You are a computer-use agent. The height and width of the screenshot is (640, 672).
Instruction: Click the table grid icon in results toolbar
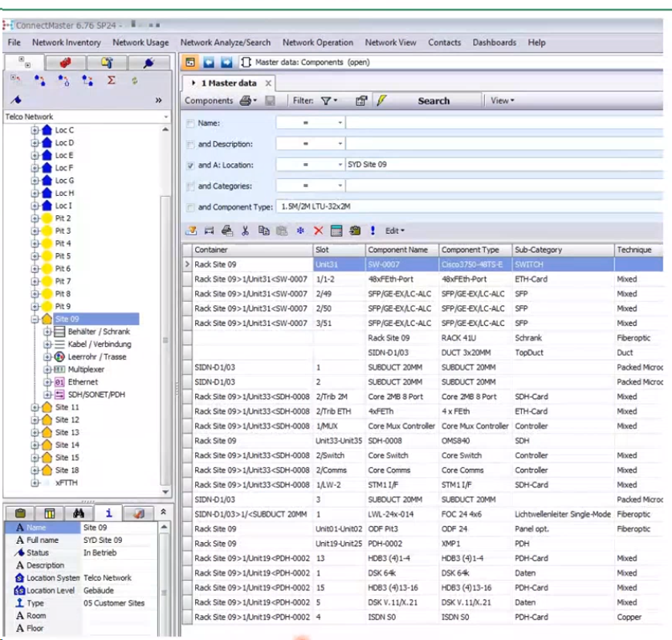click(336, 230)
